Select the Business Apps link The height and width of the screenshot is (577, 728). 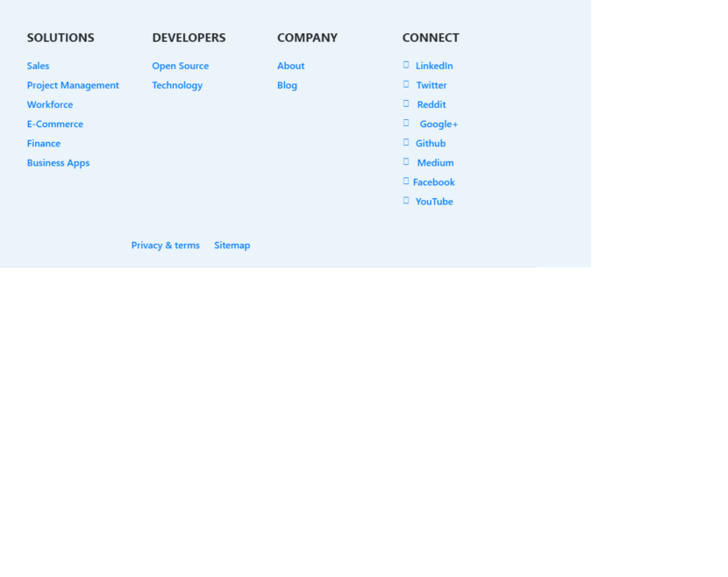58,162
